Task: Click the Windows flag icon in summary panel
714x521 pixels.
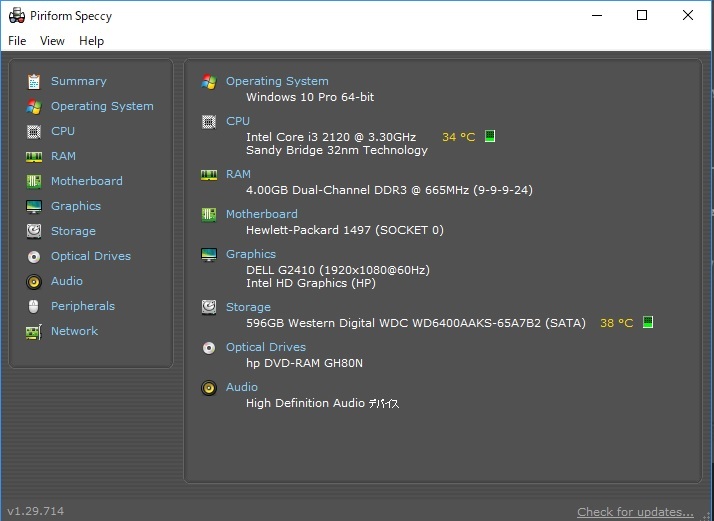Action: (209, 82)
